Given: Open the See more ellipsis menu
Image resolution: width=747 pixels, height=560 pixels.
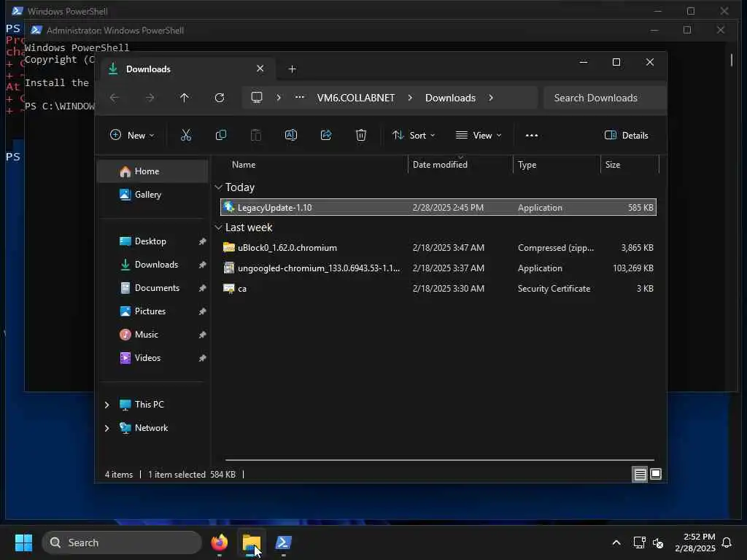Looking at the screenshot, I should pyautogui.click(x=532, y=135).
